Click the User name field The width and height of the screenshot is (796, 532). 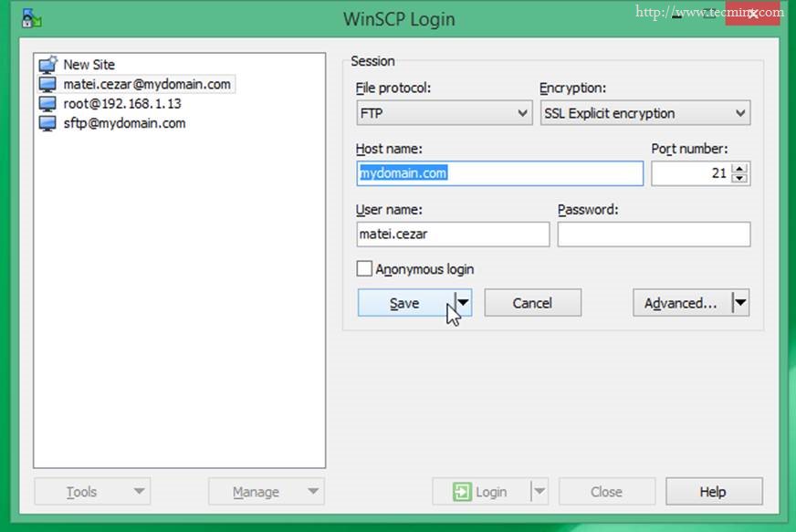pyautogui.click(x=453, y=234)
